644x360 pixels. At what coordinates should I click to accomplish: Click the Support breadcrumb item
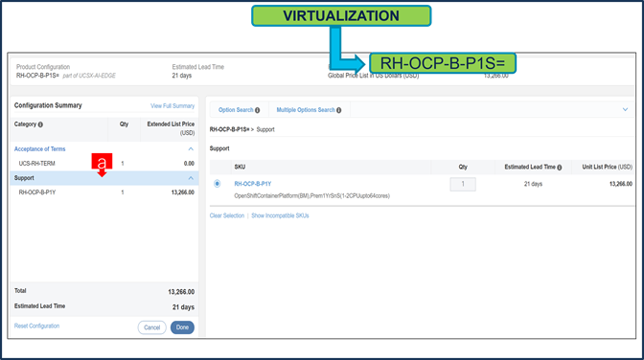coord(265,129)
